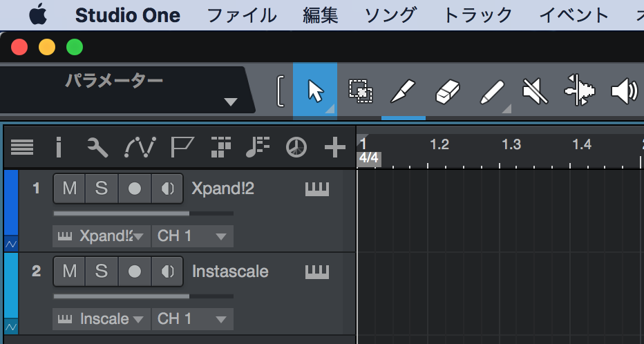Screen dimensions: 644x344
Task: Record-arm the Instascale track
Action: (135, 271)
